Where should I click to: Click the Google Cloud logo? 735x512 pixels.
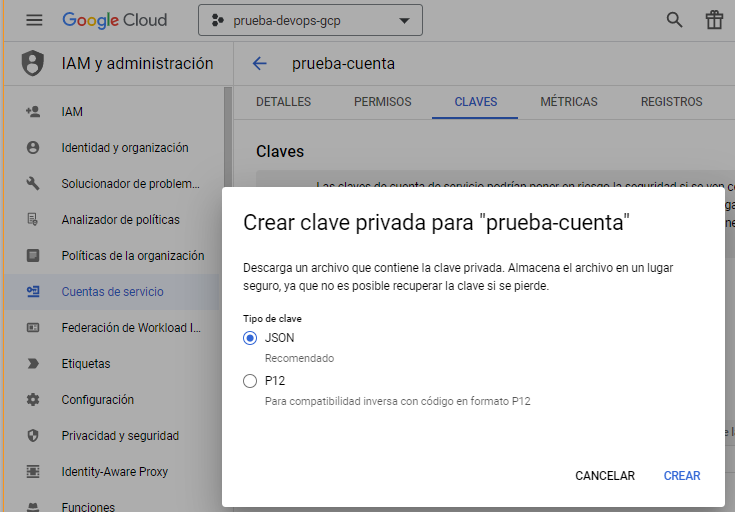[114, 20]
